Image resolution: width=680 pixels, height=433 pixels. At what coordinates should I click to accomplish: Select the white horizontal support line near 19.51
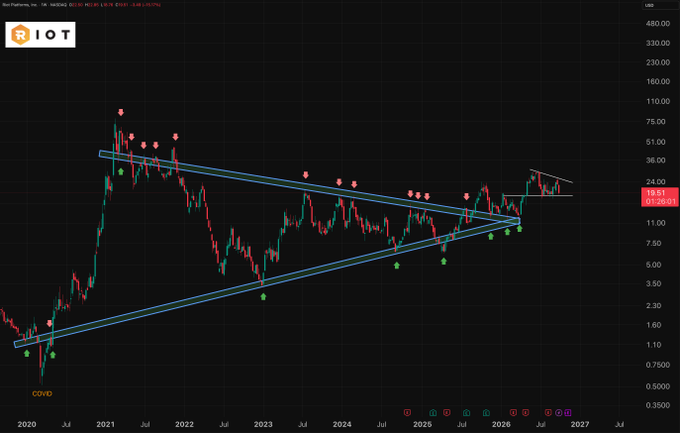pos(538,195)
